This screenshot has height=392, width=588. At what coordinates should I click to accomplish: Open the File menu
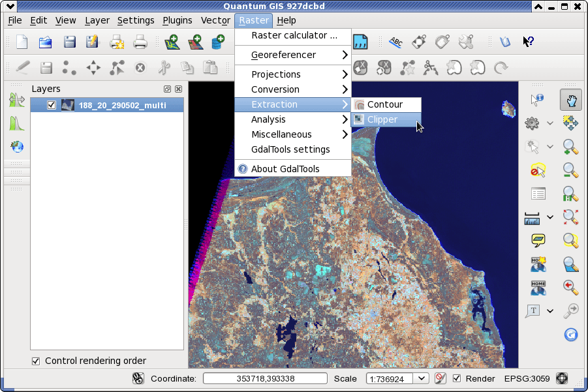[x=15, y=20]
